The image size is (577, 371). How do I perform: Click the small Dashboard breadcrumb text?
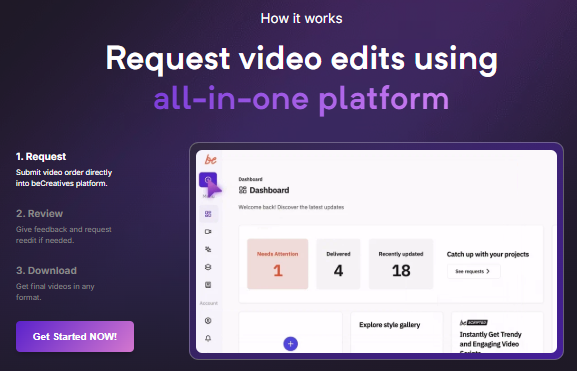pos(250,179)
